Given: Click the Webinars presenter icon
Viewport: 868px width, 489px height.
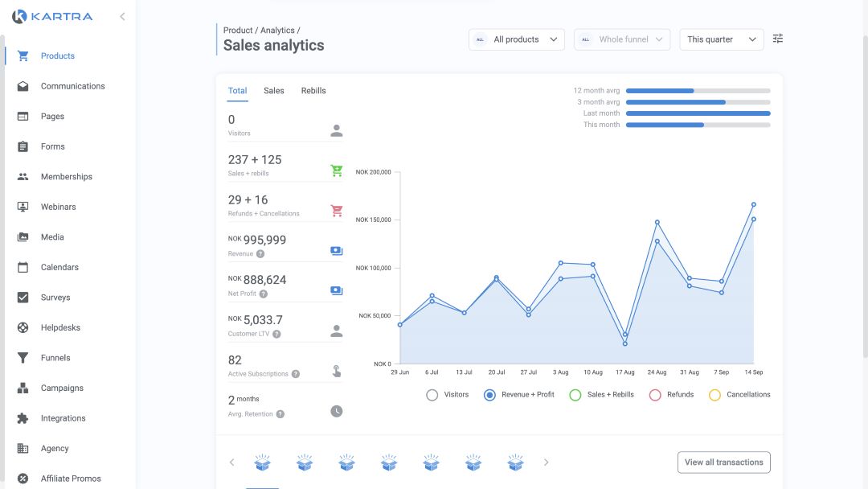Looking at the screenshot, I should tap(23, 207).
